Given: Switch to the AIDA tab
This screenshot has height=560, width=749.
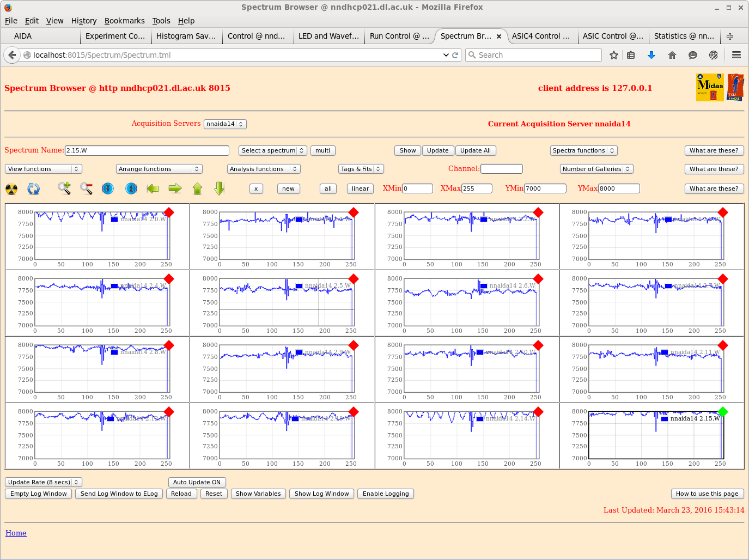Looking at the screenshot, I should (40, 36).
